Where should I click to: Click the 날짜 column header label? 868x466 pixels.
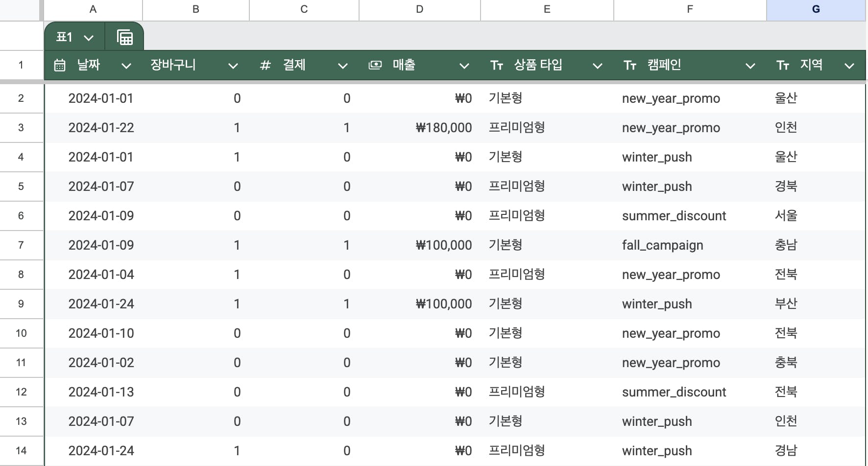click(x=89, y=65)
